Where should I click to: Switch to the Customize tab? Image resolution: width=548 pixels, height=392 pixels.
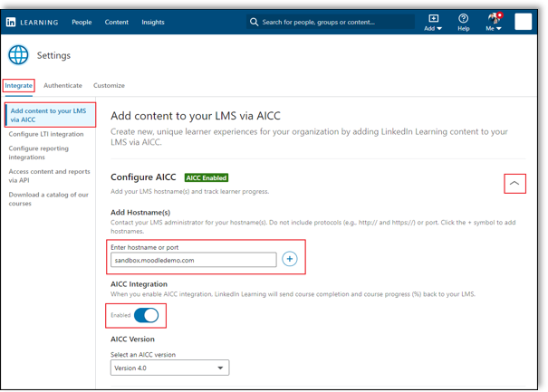coord(109,86)
